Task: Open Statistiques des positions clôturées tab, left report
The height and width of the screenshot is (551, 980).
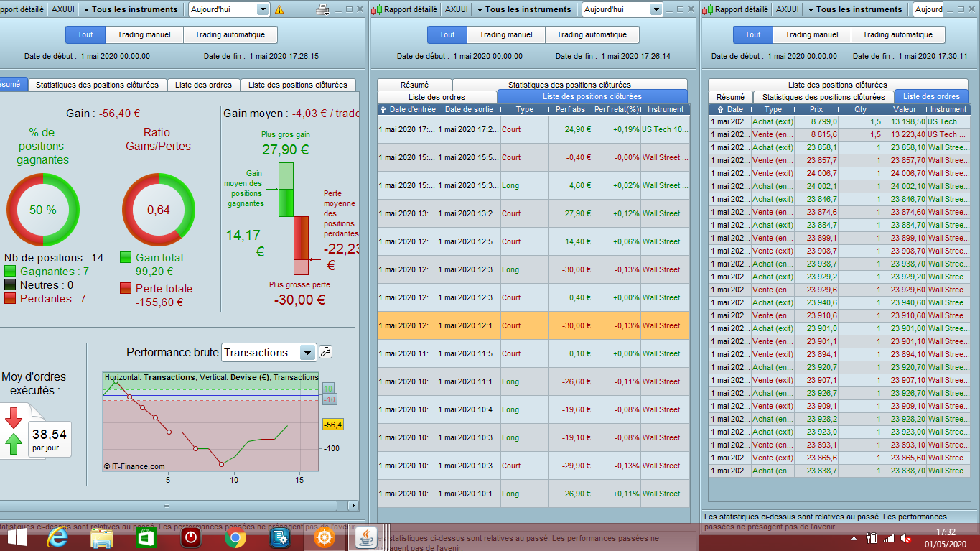Action: click(97, 85)
